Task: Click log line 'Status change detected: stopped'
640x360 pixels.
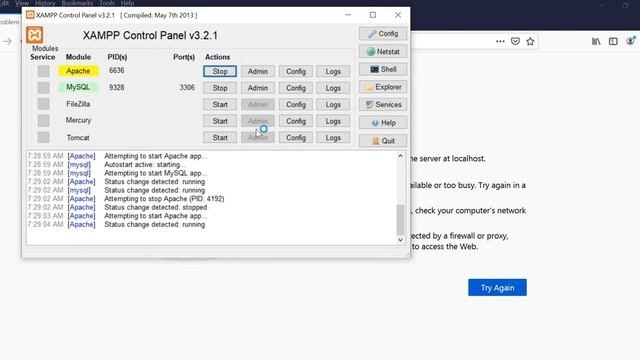Action: [156, 207]
